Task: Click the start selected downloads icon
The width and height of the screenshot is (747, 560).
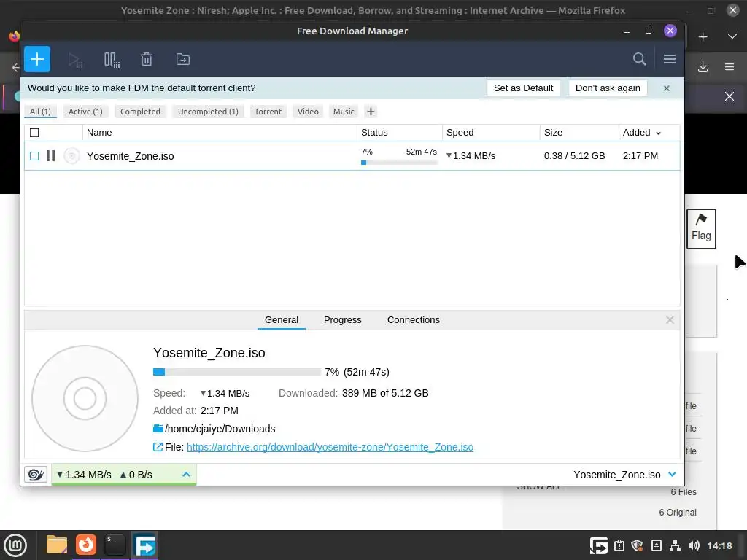Action: [x=75, y=60]
